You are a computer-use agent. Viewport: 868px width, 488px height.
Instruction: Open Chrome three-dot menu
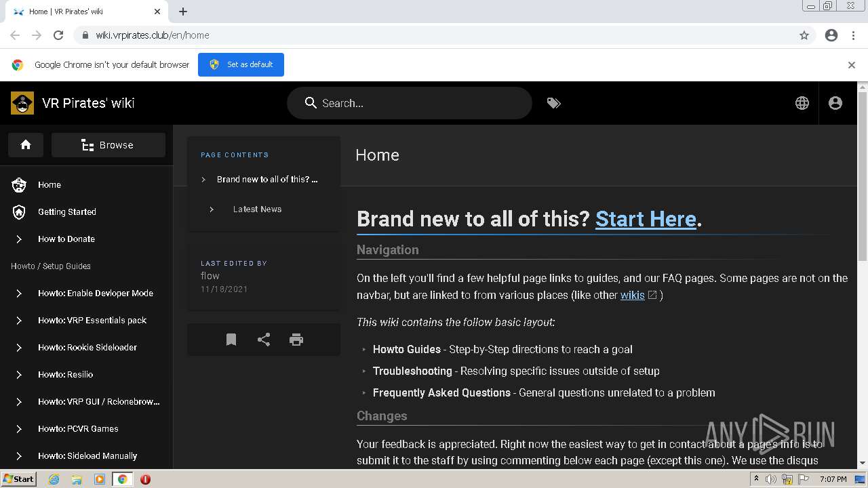click(x=853, y=35)
